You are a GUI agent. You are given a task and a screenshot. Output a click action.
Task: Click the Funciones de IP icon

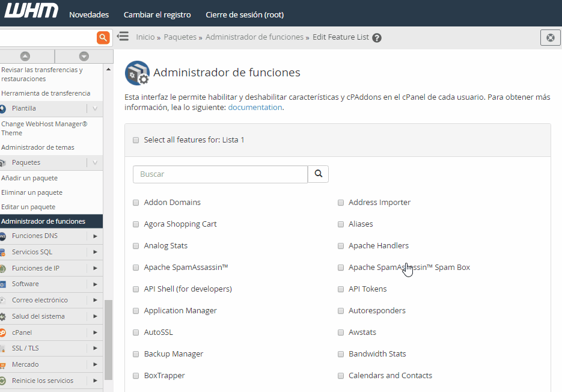pyautogui.click(x=3, y=268)
